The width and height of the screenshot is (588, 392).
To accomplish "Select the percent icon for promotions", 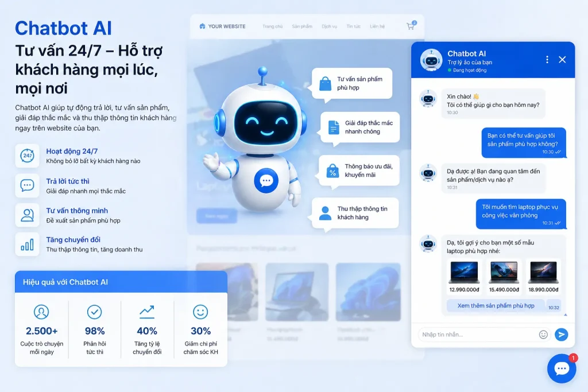I will tap(331, 171).
